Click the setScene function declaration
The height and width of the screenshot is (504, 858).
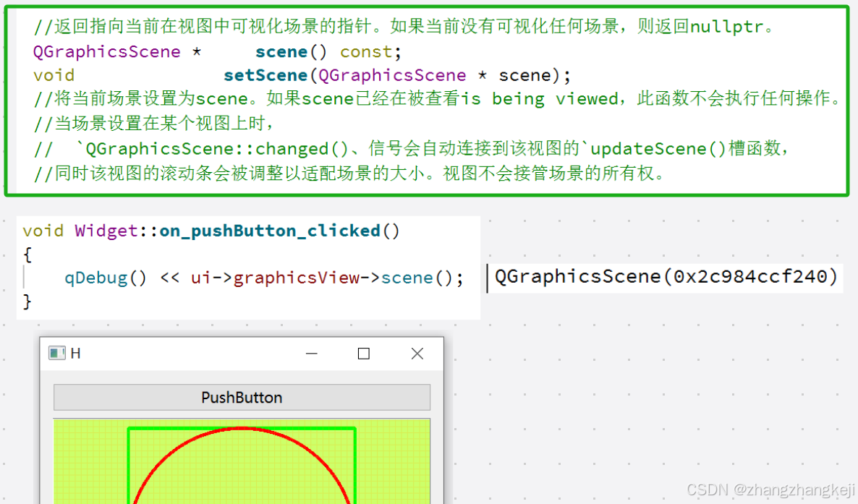point(302,75)
